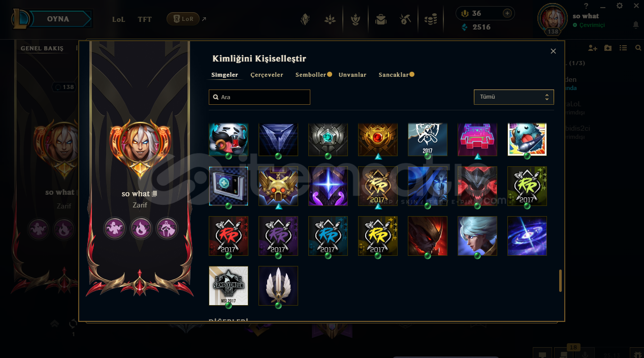Open the Tümü filter dropdown

tap(513, 97)
